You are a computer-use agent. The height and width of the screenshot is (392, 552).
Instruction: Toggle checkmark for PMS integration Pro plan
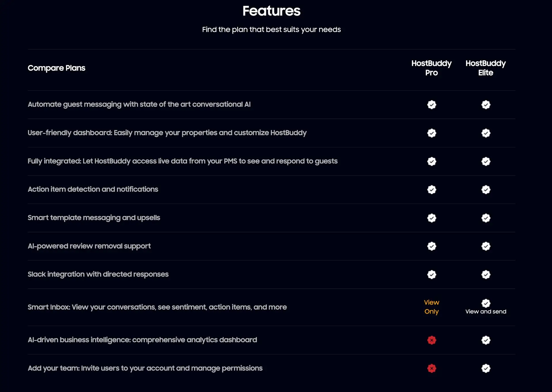(x=432, y=161)
